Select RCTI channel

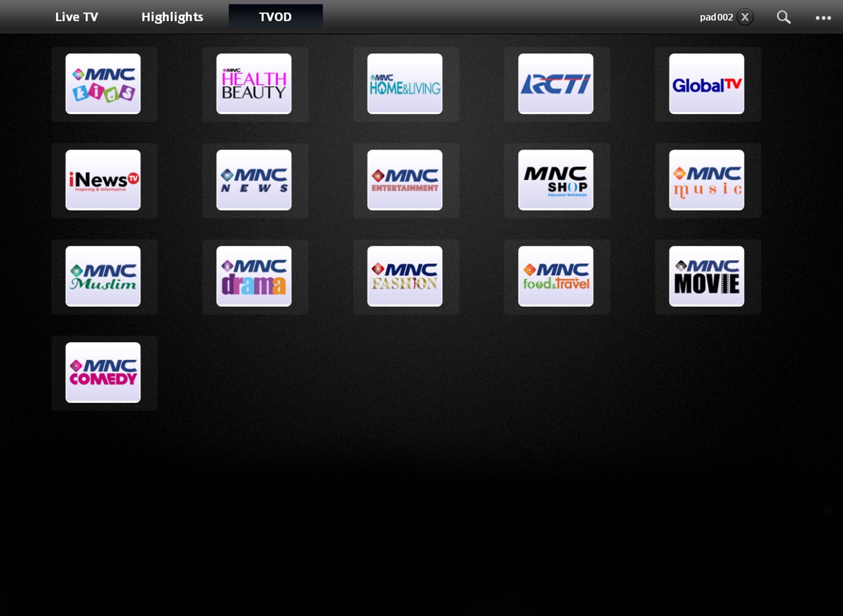556,84
